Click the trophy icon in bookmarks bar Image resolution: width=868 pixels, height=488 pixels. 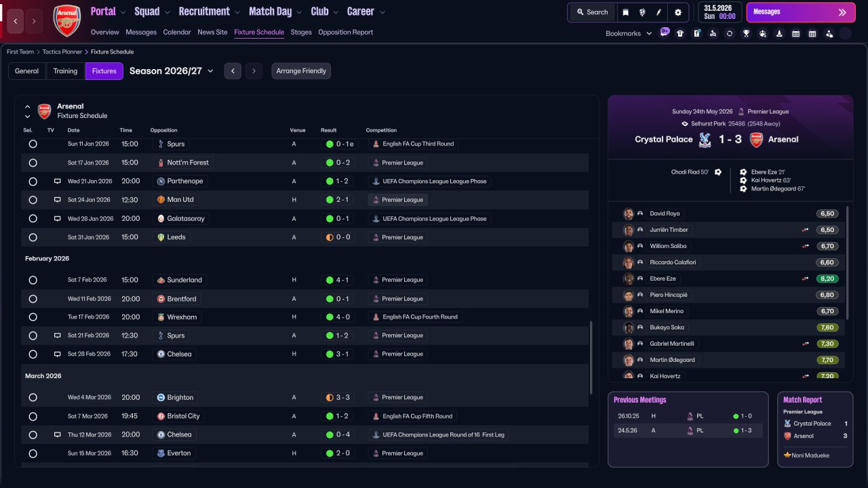coord(746,33)
